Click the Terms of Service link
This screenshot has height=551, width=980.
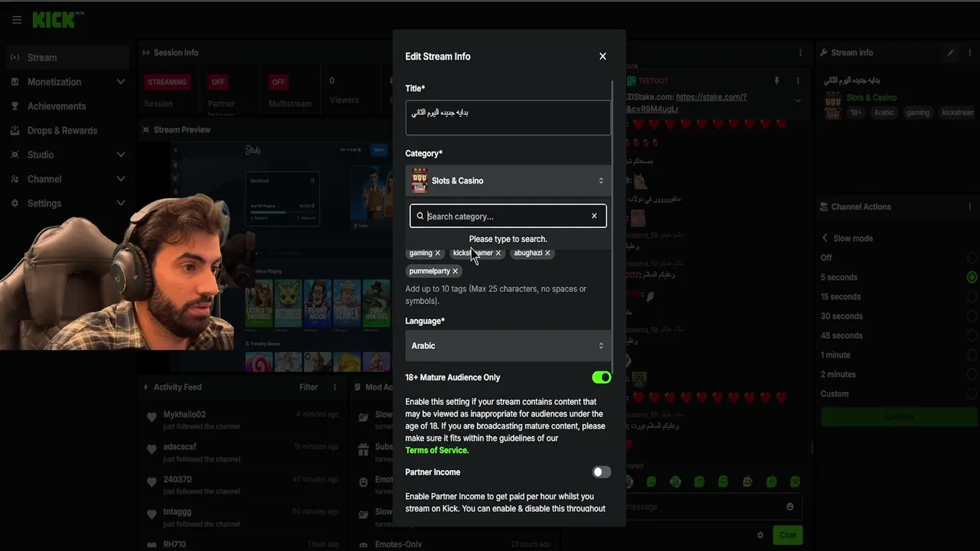click(x=436, y=451)
